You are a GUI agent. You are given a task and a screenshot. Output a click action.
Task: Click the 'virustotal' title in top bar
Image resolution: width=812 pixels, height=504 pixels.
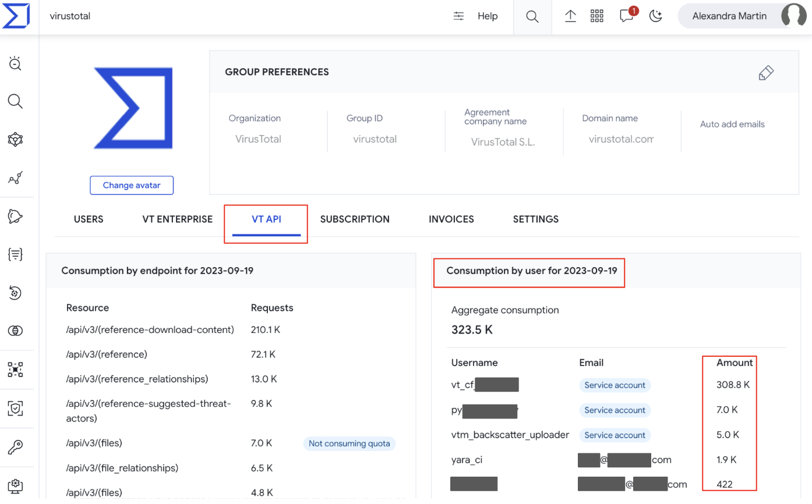tap(70, 16)
